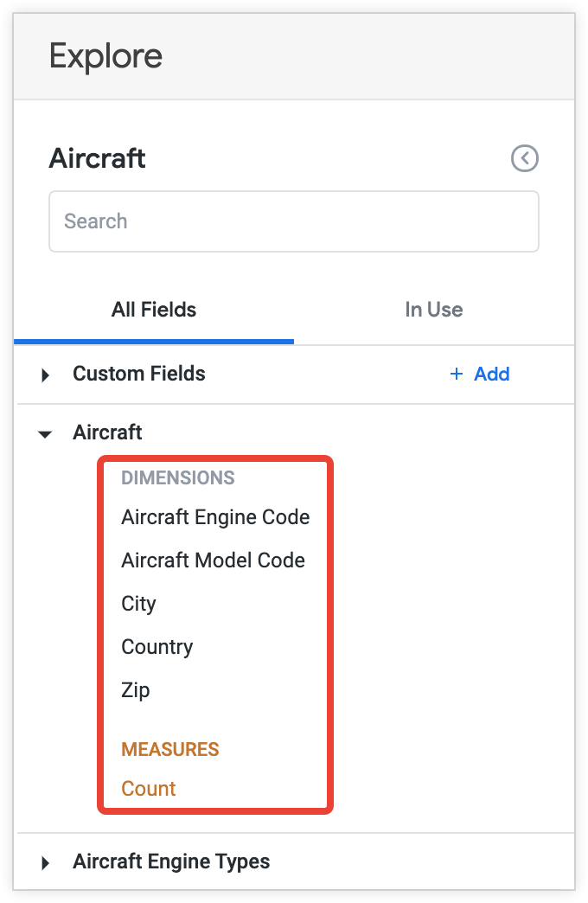
Task: Expand the Aircraft Engine Types section
Action: [46, 863]
